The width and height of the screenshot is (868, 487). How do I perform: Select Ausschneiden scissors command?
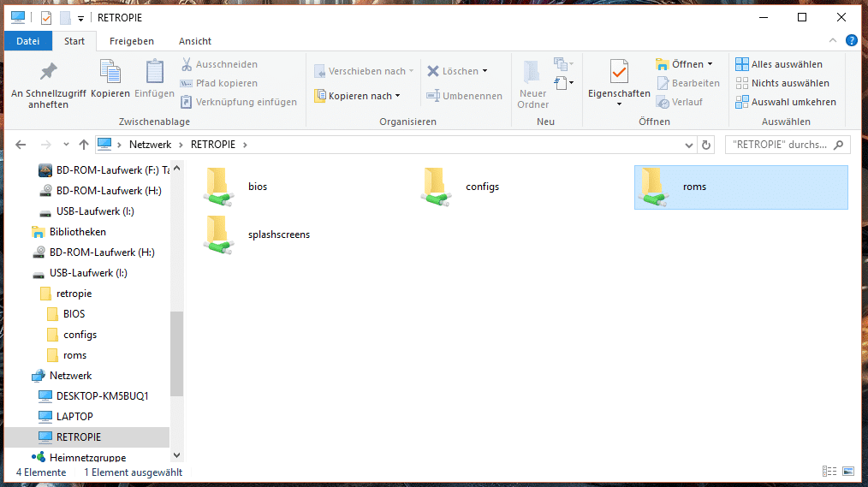[219, 64]
